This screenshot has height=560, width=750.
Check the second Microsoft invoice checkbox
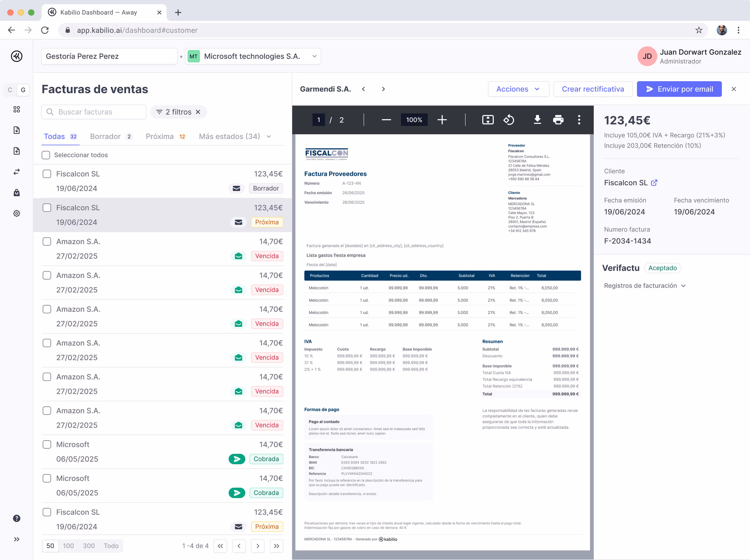click(47, 478)
